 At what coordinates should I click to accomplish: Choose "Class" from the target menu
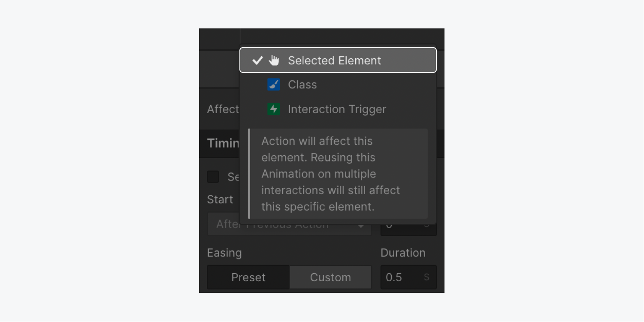(x=302, y=84)
